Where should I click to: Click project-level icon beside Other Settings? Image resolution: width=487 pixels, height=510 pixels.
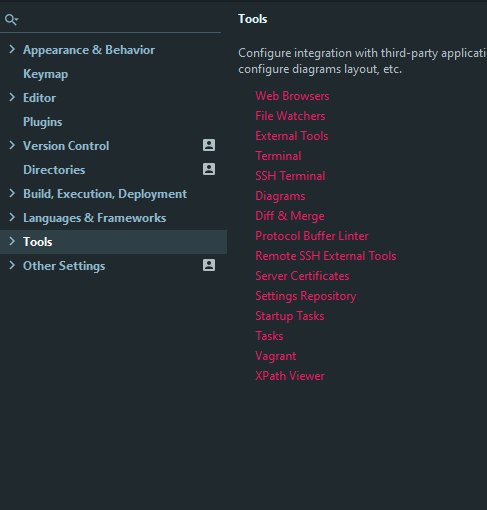(x=209, y=265)
